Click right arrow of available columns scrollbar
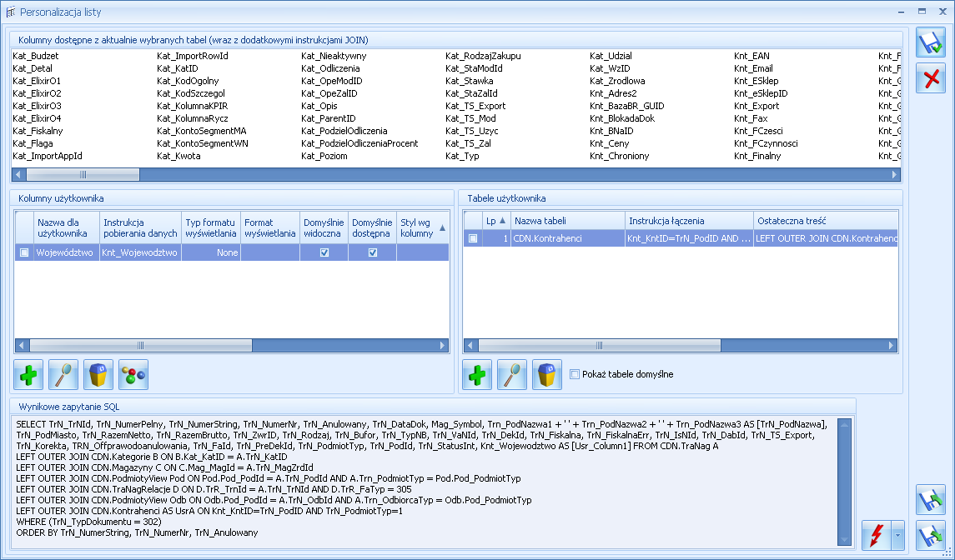The width and height of the screenshot is (955, 560). pyautogui.click(x=894, y=175)
